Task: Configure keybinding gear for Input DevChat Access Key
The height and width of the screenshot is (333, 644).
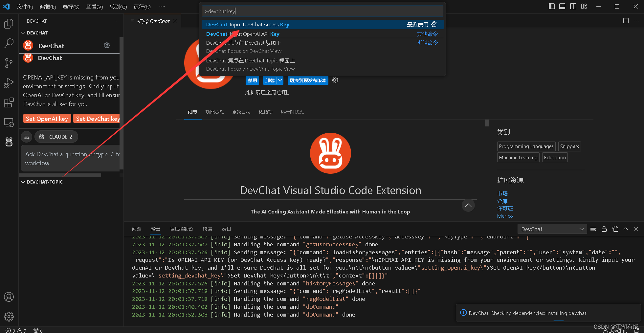Action: (434, 24)
